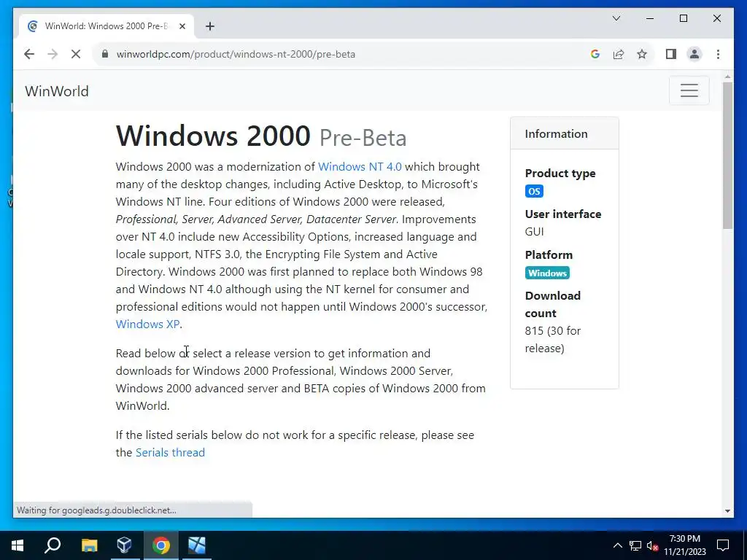Maximize the Chrome window

[683, 18]
